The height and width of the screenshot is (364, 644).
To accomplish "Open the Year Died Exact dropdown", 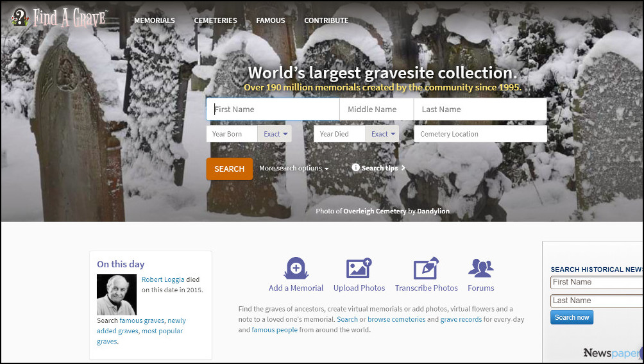I will 382,134.
